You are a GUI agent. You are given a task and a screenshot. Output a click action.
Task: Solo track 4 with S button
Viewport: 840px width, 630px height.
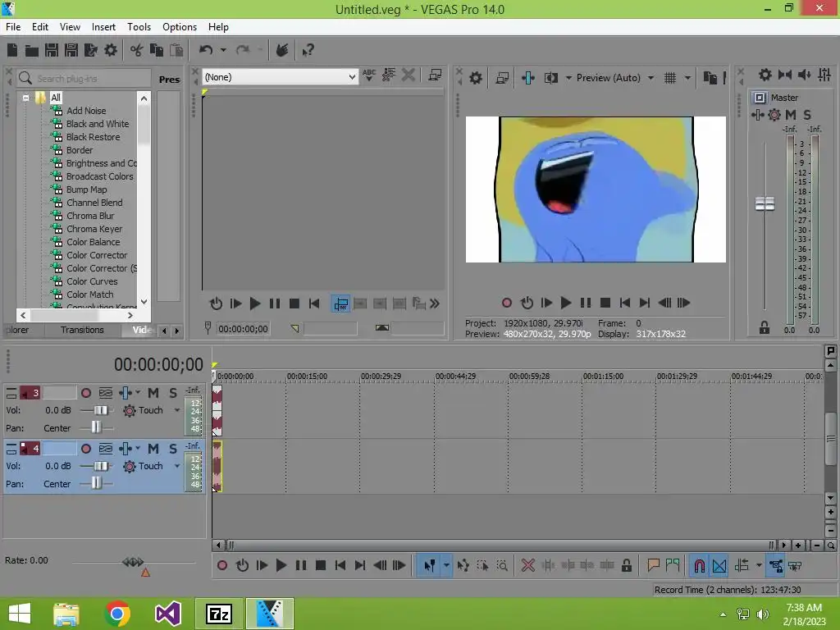tap(172, 449)
